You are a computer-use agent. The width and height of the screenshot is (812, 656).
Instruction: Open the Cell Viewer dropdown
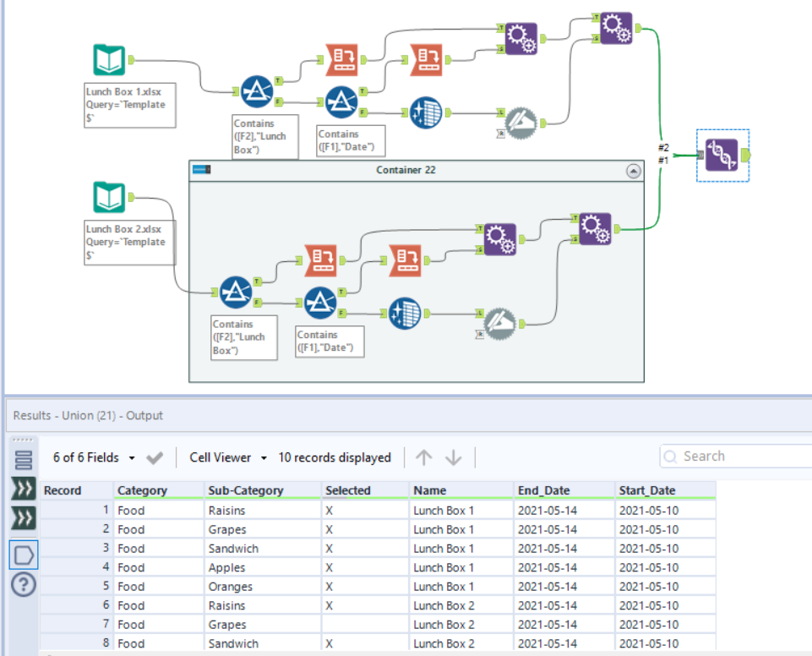(x=228, y=457)
